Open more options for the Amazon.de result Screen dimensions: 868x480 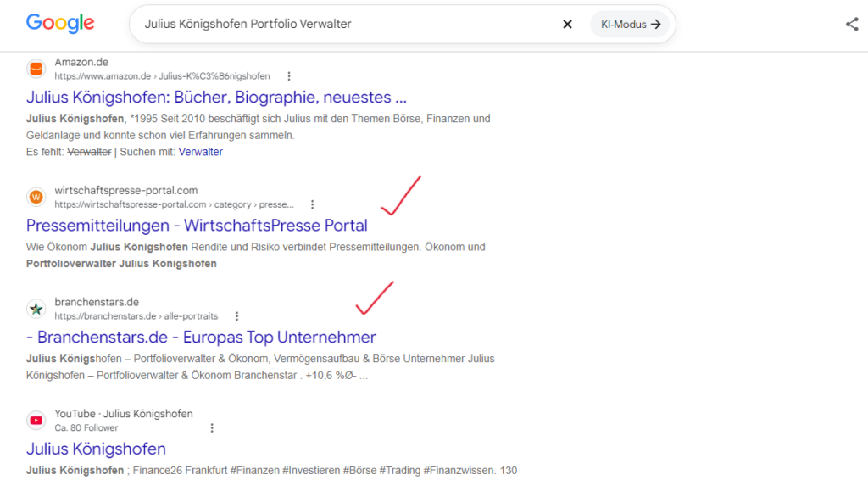tap(288, 76)
